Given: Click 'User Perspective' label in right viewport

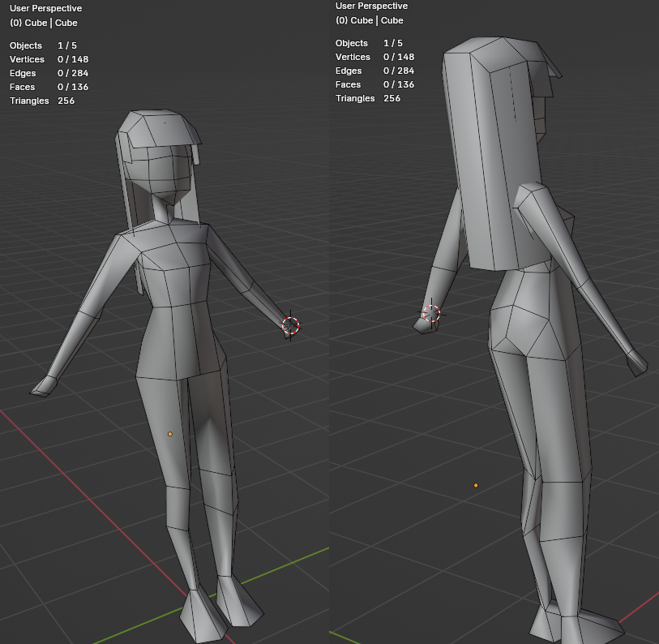Looking at the screenshot, I should (x=371, y=6).
